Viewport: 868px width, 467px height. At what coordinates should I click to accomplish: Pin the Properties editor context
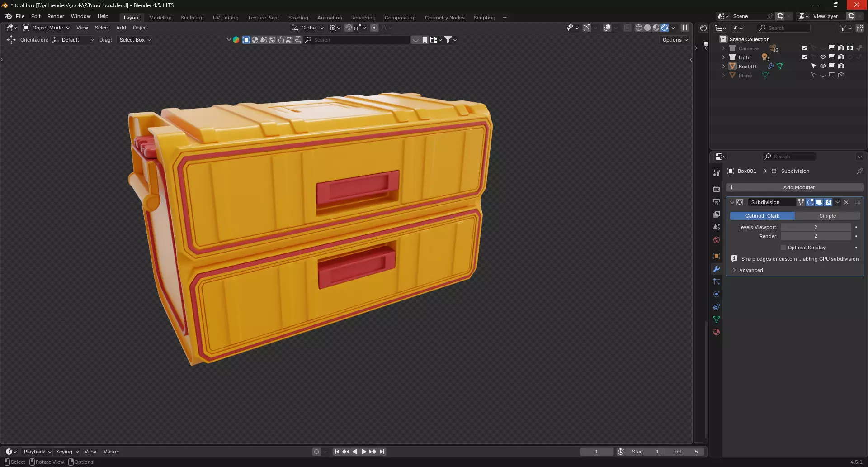tap(860, 171)
